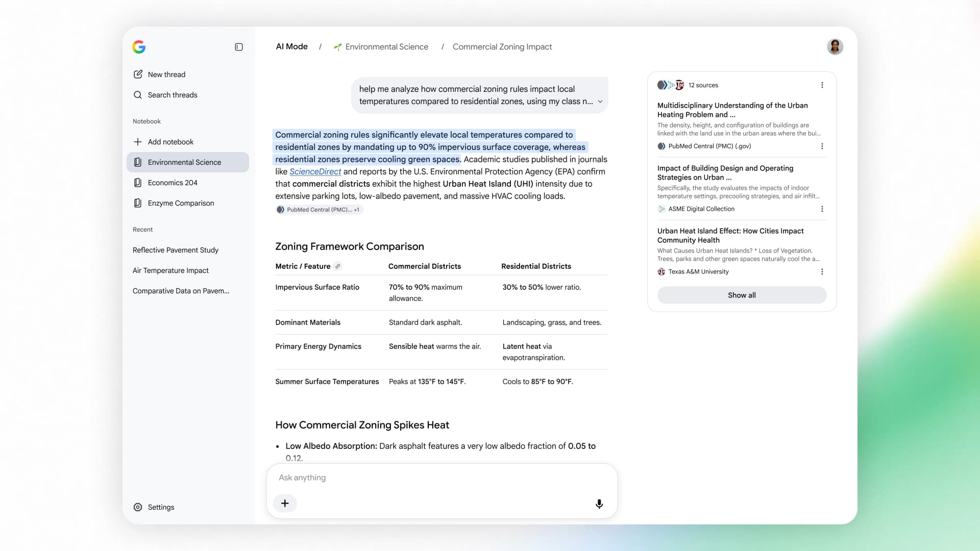Open Settings gear in sidebar
The height and width of the screenshot is (551, 980).
(138, 507)
